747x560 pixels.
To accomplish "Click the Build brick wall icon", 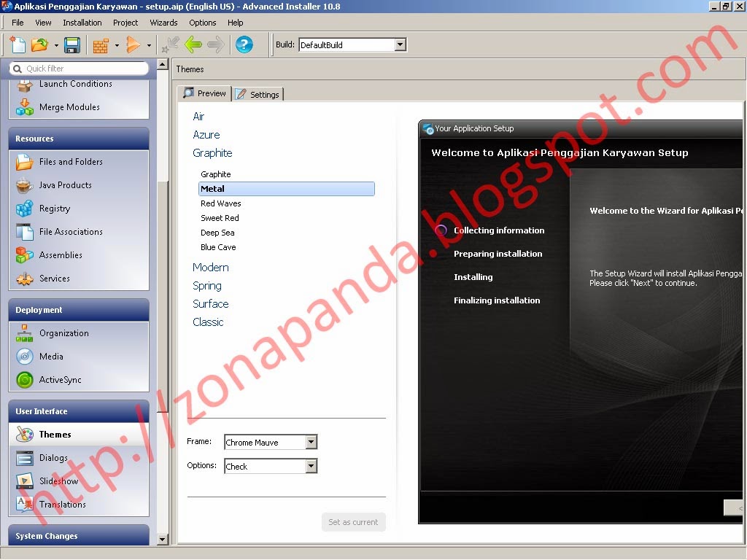I will click(x=101, y=46).
